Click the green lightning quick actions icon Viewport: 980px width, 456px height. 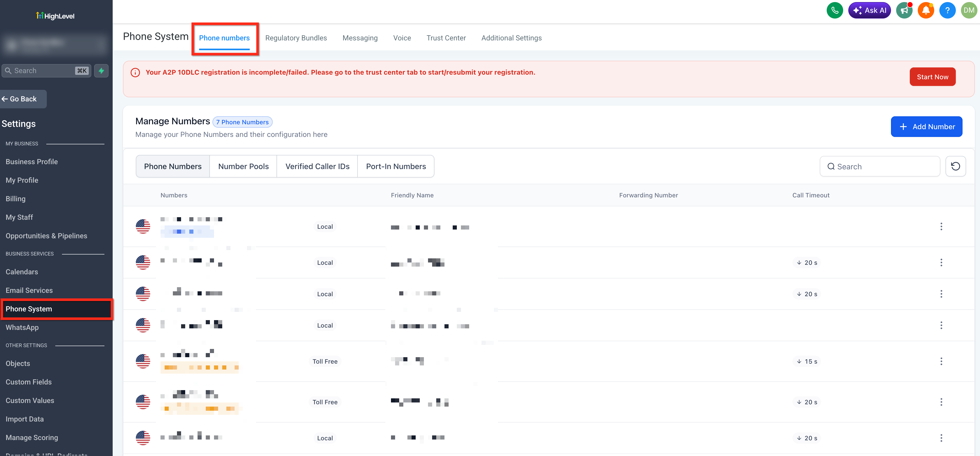(x=101, y=71)
